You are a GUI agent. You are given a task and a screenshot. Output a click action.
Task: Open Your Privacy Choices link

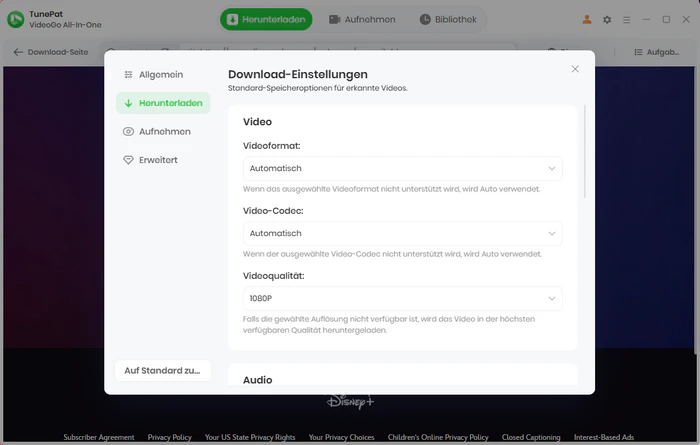point(342,437)
